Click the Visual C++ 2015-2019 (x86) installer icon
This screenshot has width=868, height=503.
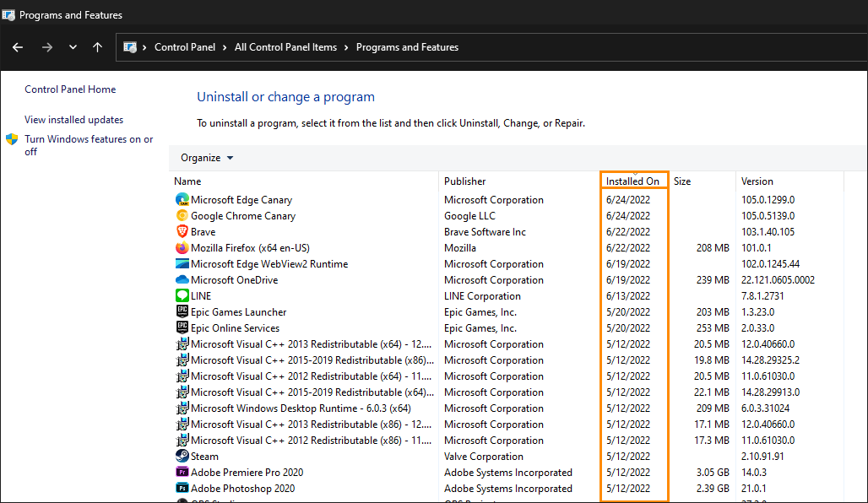click(182, 360)
